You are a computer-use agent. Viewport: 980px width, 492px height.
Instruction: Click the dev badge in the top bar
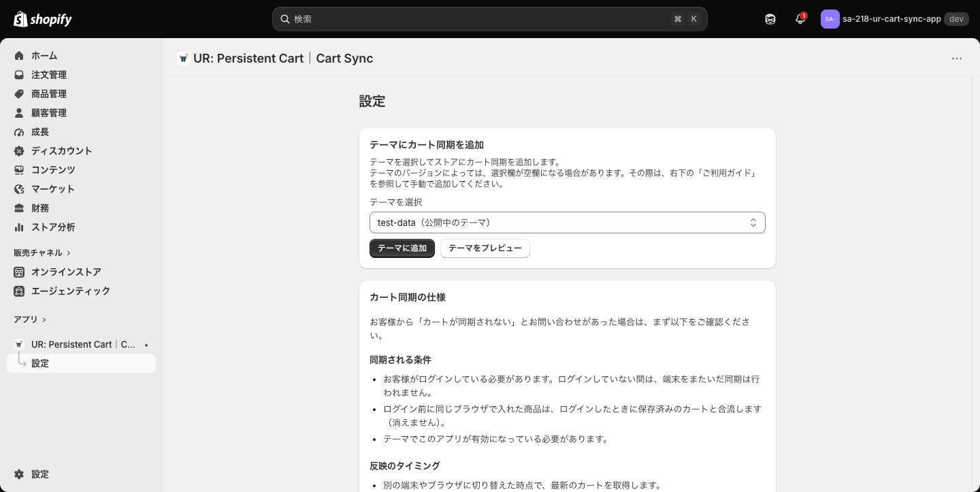point(956,19)
